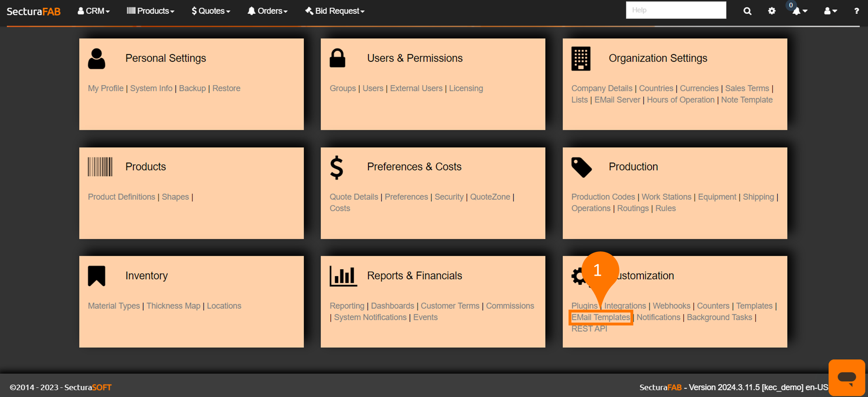Click the question mark help icon

[856, 11]
